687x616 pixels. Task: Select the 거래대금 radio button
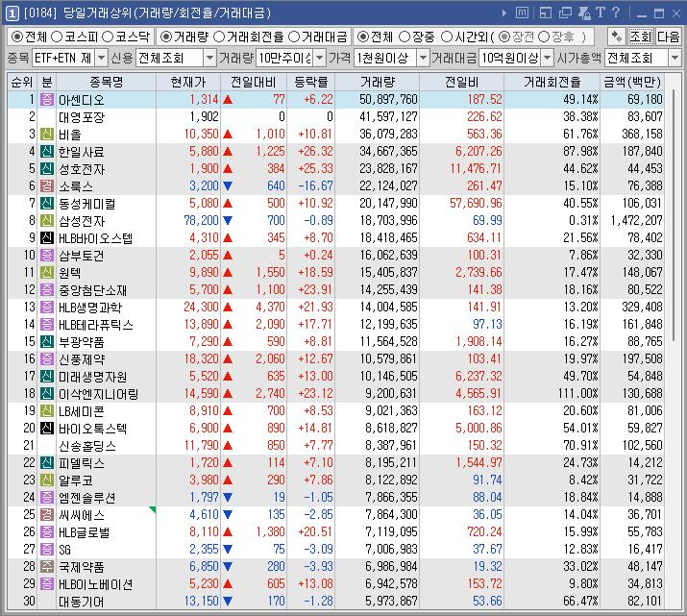click(294, 37)
